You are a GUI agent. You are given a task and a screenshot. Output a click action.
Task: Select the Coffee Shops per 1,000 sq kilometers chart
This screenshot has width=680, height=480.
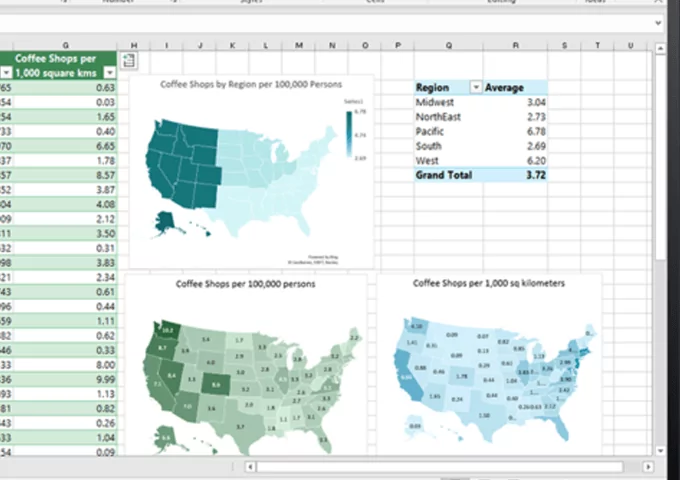[489, 364]
